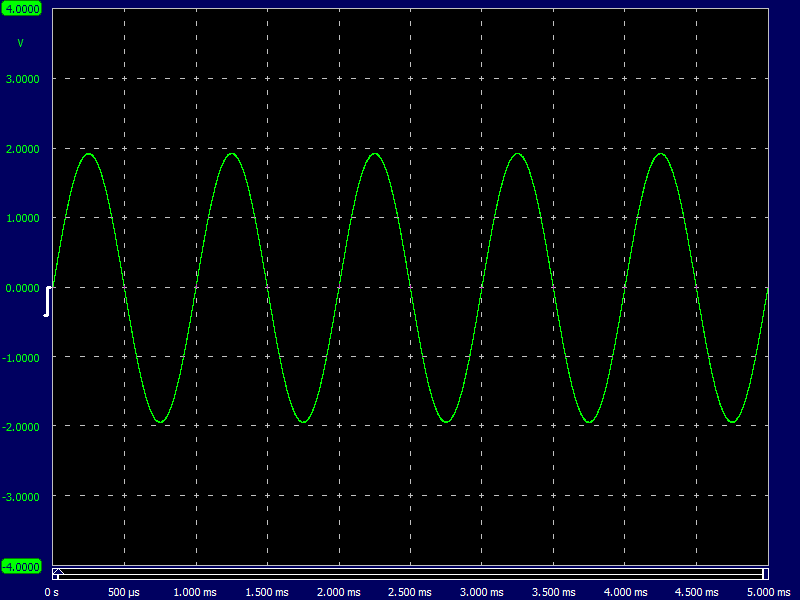Click the 5.000 ms time axis label
This screenshot has width=800, height=600.
[769, 592]
